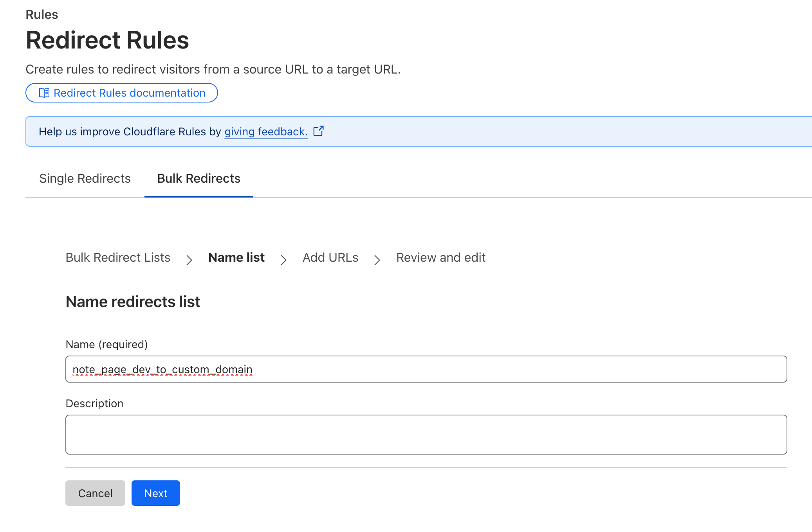The image size is (812, 532).
Task: Follow the giving feedback link
Action: click(x=266, y=132)
